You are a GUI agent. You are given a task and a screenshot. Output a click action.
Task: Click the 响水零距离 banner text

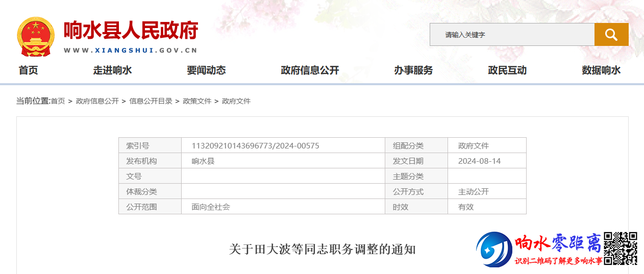pyautogui.click(x=558, y=245)
